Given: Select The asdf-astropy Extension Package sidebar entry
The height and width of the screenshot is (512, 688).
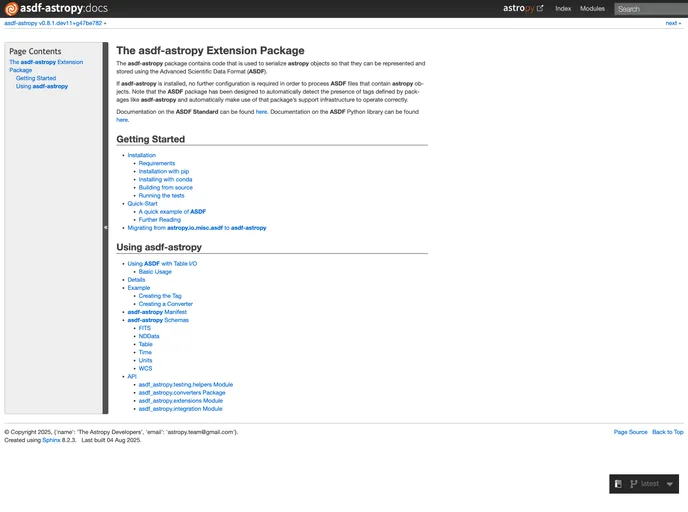Looking at the screenshot, I should [46, 66].
